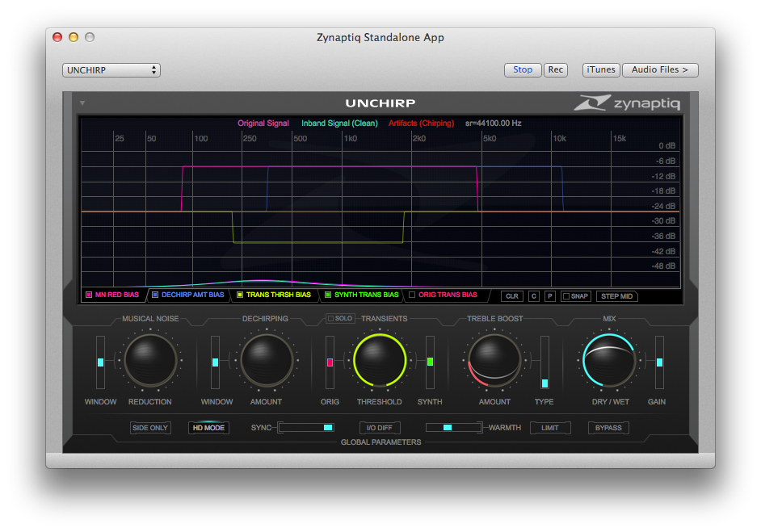Open the zynaptiq logo
Screen dimensions: 761x532
[629, 103]
